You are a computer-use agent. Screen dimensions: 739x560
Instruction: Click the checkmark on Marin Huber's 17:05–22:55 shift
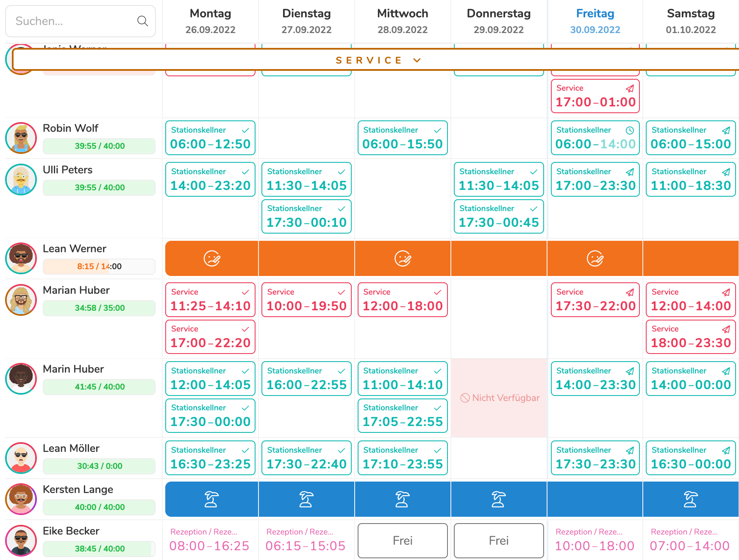click(437, 408)
